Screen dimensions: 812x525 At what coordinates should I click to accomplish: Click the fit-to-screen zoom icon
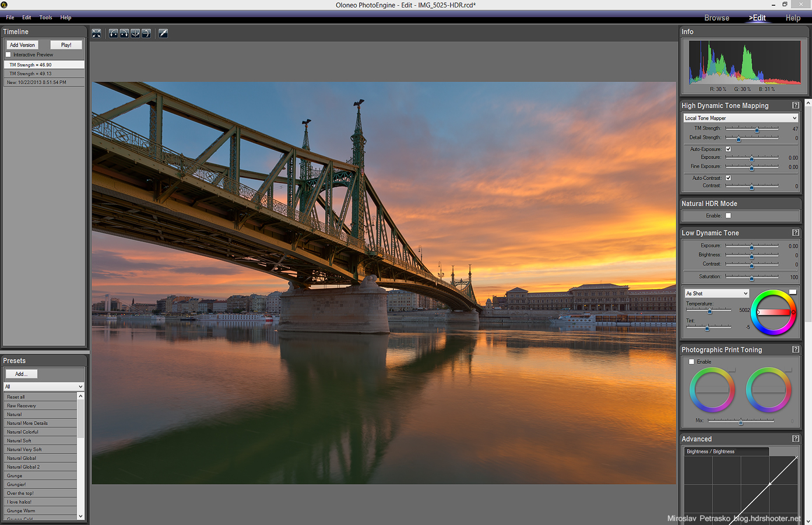96,33
